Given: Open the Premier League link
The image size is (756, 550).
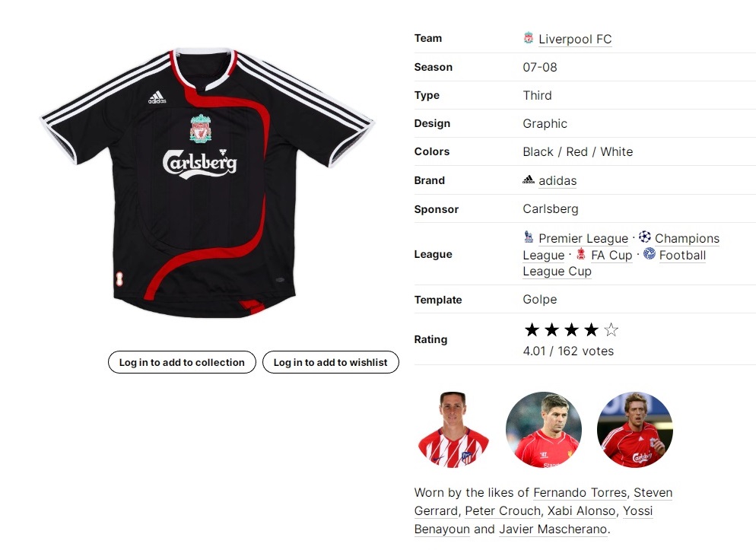Looking at the screenshot, I should click(x=583, y=238).
